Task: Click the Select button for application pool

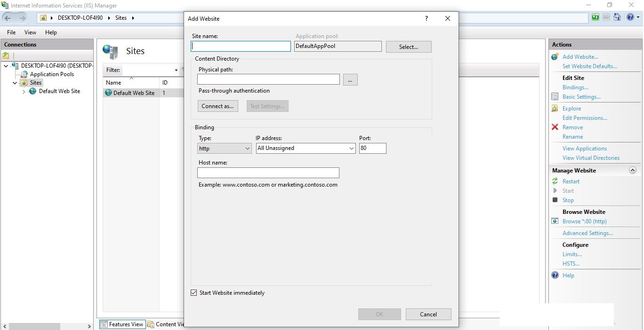Action: pyautogui.click(x=408, y=47)
